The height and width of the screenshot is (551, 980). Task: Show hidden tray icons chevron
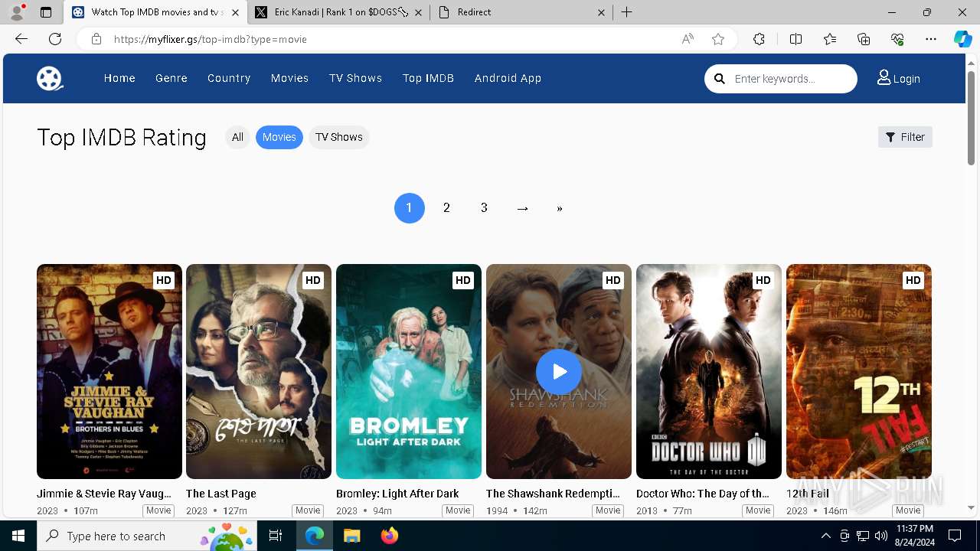click(x=825, y=536)
